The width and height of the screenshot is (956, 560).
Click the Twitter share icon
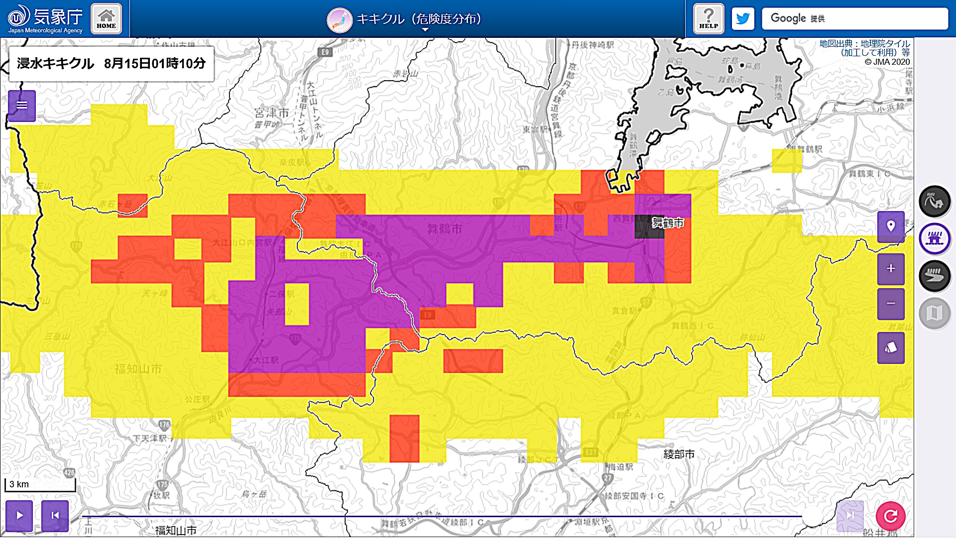[x=742, y=19]
